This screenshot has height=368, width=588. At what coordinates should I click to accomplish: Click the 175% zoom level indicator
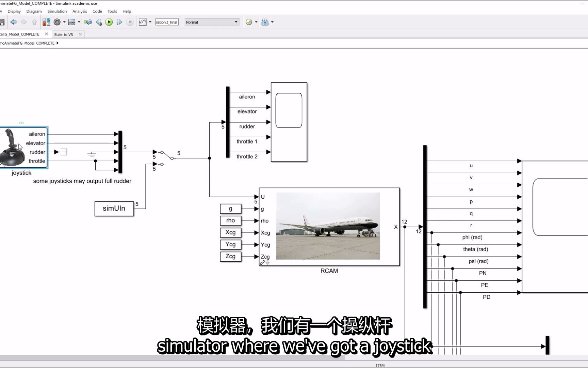point(380,365)
